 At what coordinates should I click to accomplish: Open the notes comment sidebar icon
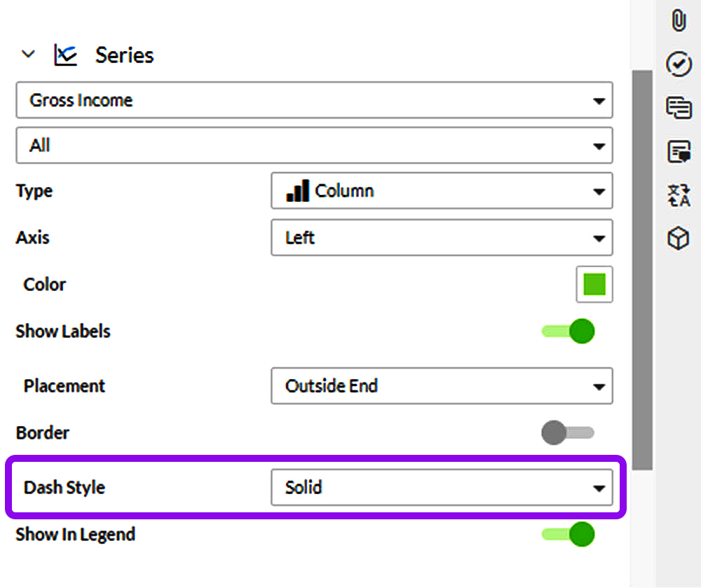pos(678,151)
